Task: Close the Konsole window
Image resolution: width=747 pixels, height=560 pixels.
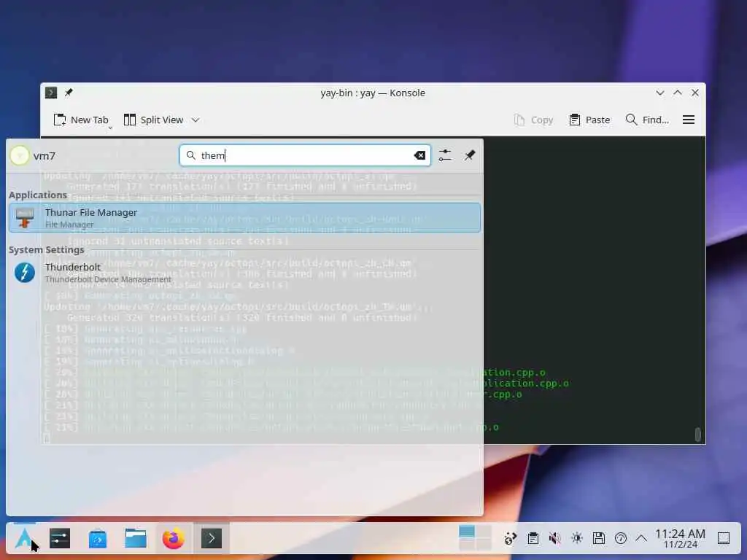Action: coord(695,93)
